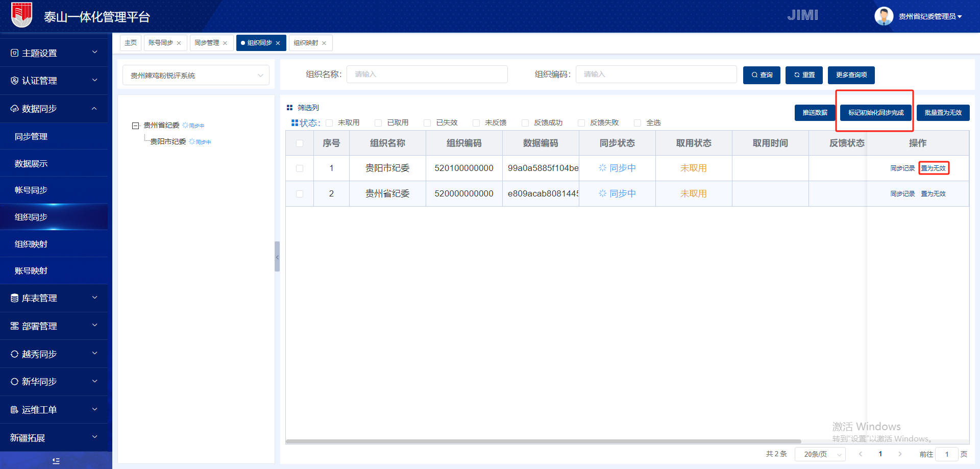Select the checkbox for 贵阳市纪委 row

point(300,168)
